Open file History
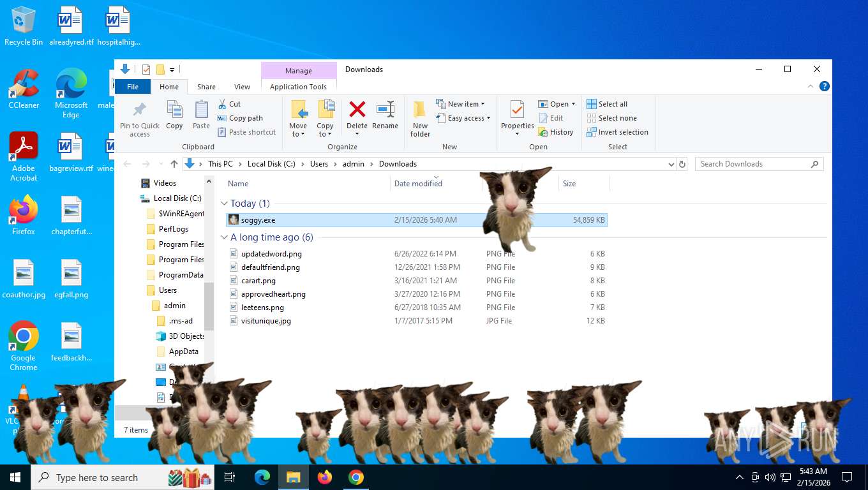This screenshot has width=868, height=490. coord(556,132)
